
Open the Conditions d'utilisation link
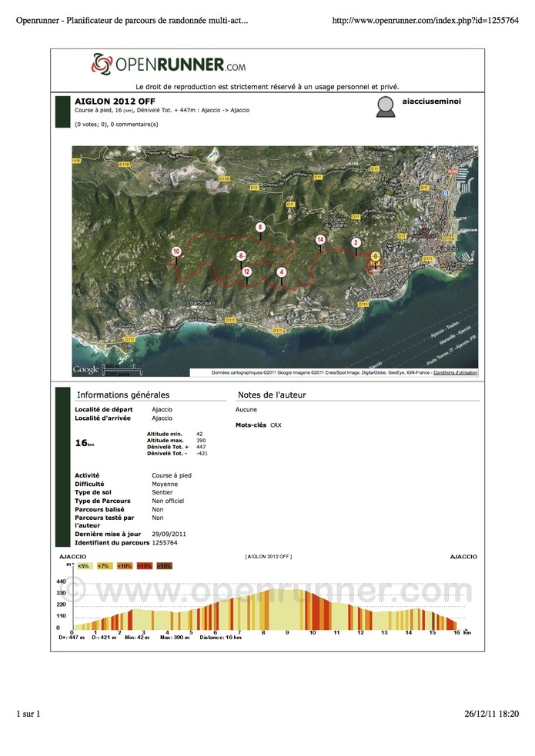point(455,373)
